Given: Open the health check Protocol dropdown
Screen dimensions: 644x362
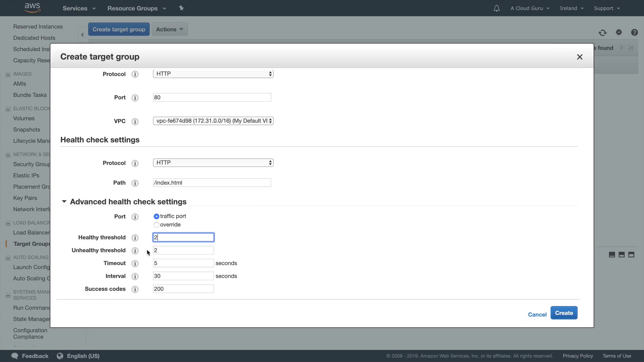Looking at the screenshot, I should pyautogui.click(x=213, y=163).
